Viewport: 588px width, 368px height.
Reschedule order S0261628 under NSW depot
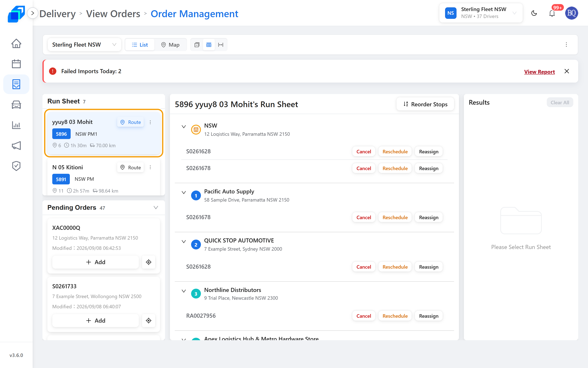(x=395, y=152)
